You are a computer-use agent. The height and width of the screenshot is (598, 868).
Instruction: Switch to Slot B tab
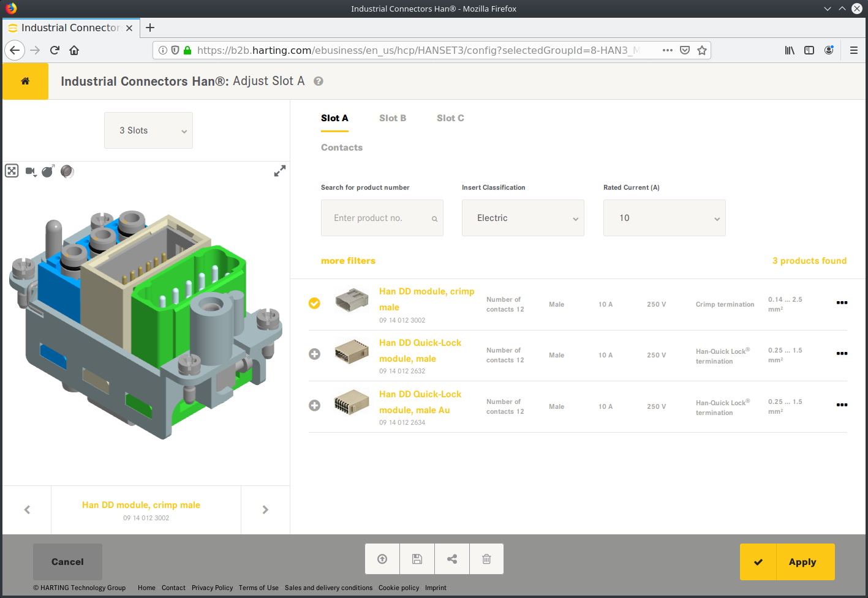click(393, 118)
